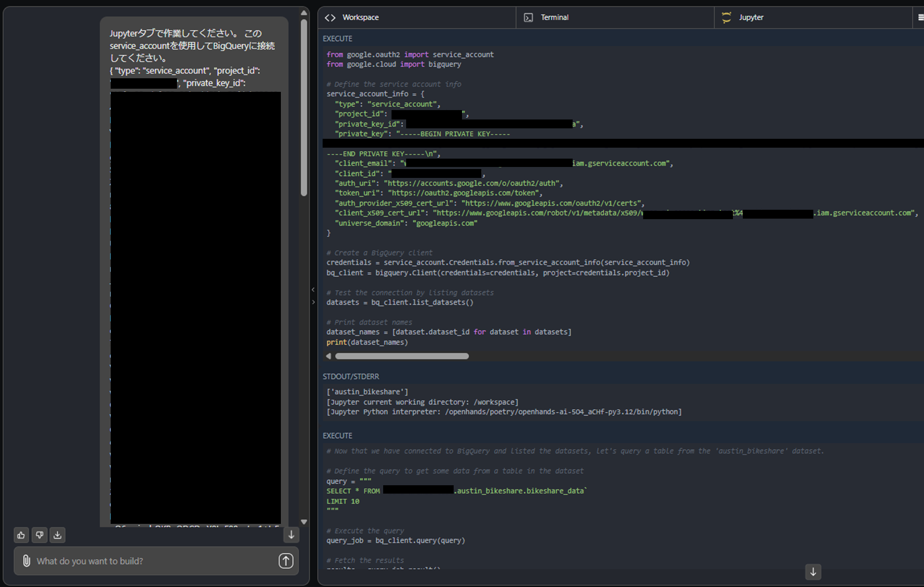Switch to the Workspace tab
924x587 pixels.
(x=360, y=18)
